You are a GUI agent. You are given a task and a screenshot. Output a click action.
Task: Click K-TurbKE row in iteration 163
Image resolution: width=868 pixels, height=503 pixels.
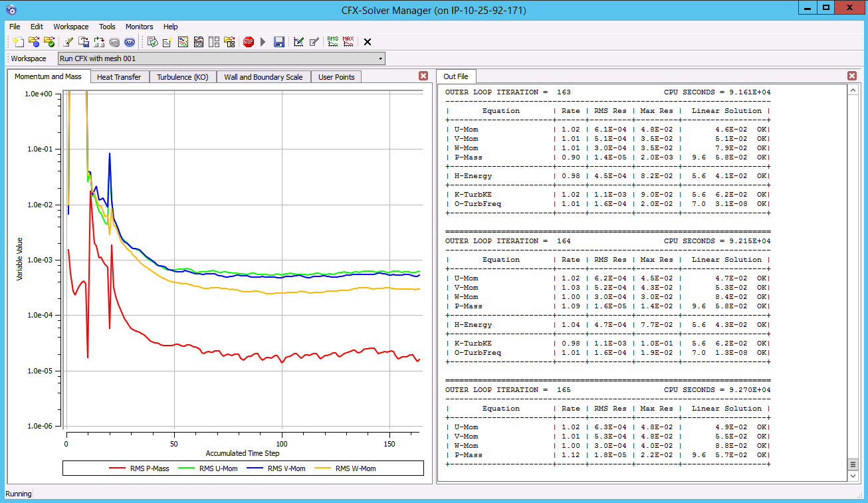[607, 194]
